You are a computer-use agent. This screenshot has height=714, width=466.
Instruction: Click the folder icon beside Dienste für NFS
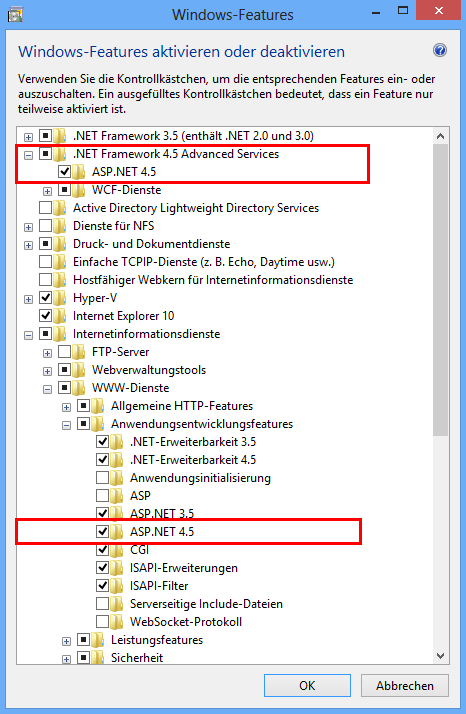click(x=60, y=226)
